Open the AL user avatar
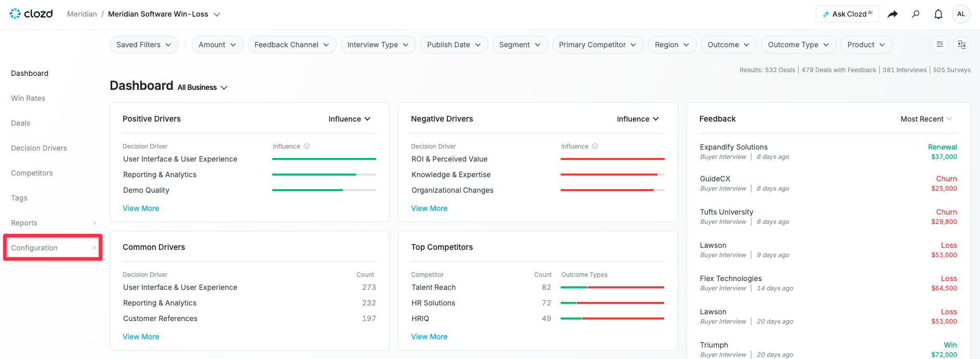980x359 pixels. 961,14
